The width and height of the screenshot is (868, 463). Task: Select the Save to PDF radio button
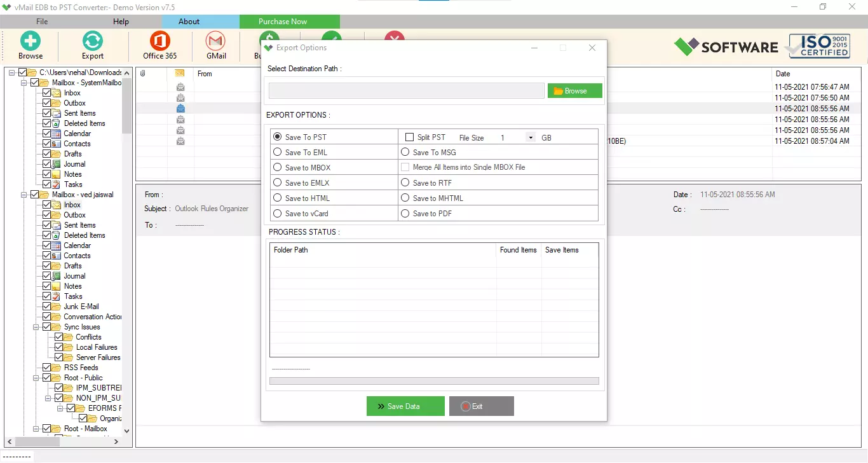tap(405, 213)
